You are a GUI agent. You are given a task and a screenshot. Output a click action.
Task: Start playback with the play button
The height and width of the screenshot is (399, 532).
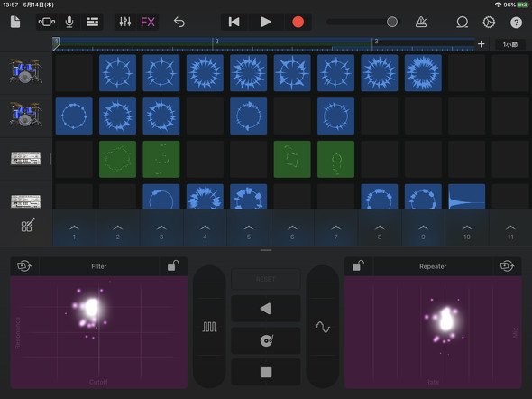click(x=266, y=22)
